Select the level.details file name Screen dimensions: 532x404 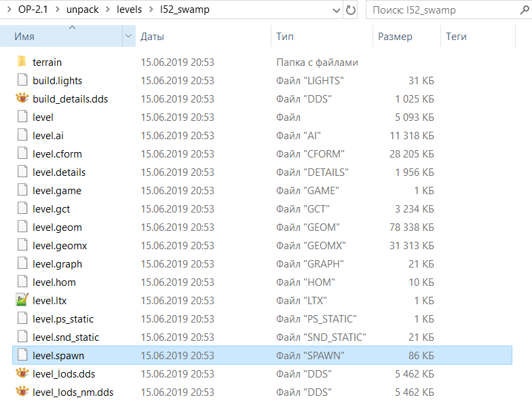(59, 172)
